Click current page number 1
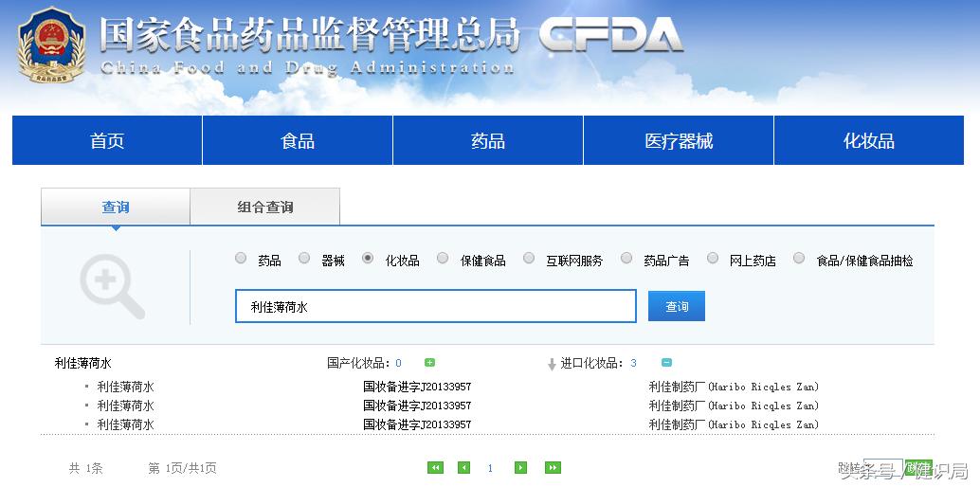 pos(491,468)
